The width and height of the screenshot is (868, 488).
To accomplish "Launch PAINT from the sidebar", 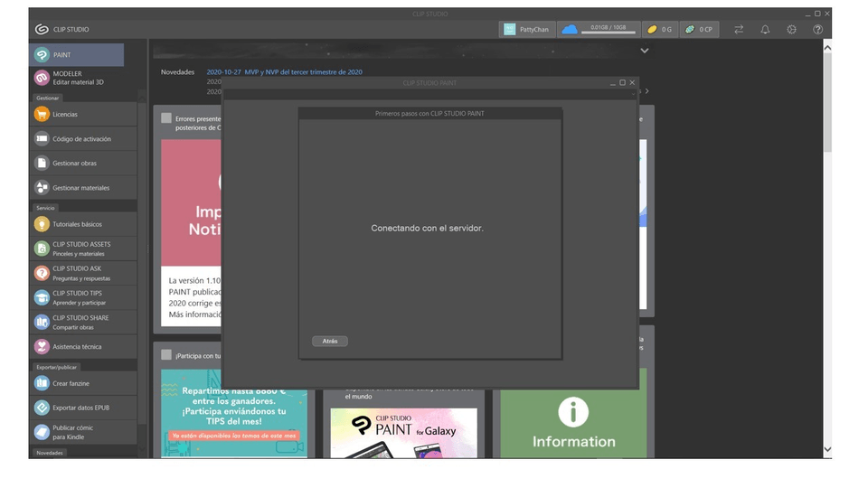I will (x=76, y=55).
